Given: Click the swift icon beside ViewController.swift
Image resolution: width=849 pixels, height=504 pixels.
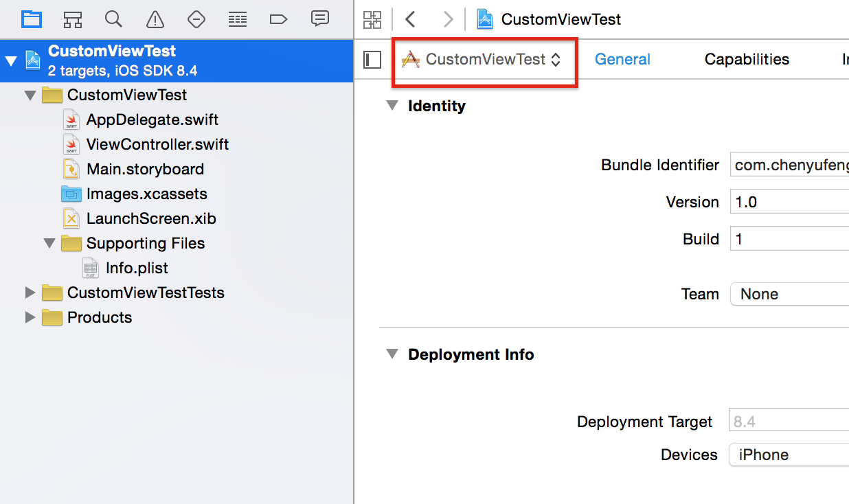Looking at the screenshot, I should point(71,144).
